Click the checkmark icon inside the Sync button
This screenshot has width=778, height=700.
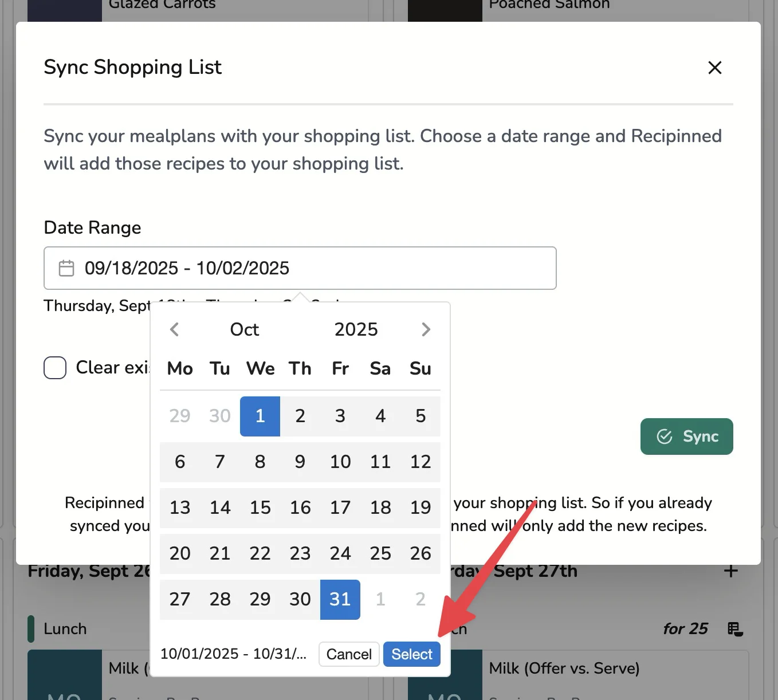point(664,436)
